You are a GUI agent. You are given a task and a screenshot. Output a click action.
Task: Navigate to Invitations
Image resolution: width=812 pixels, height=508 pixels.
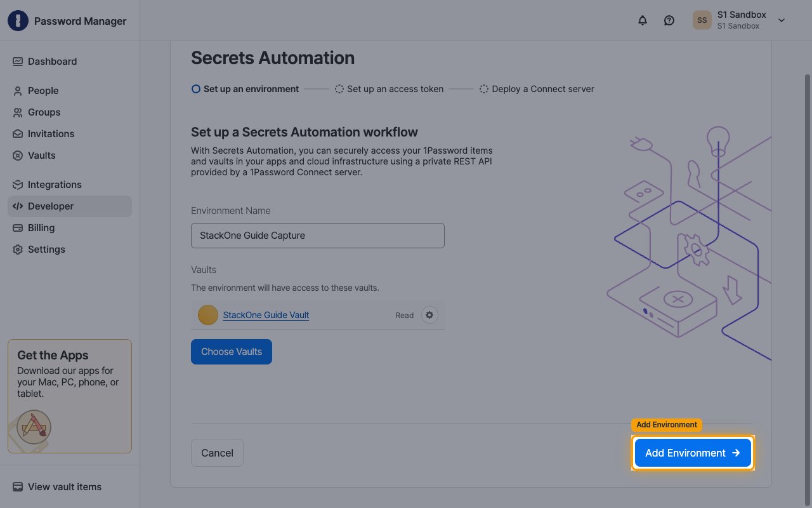pos(70,134)
